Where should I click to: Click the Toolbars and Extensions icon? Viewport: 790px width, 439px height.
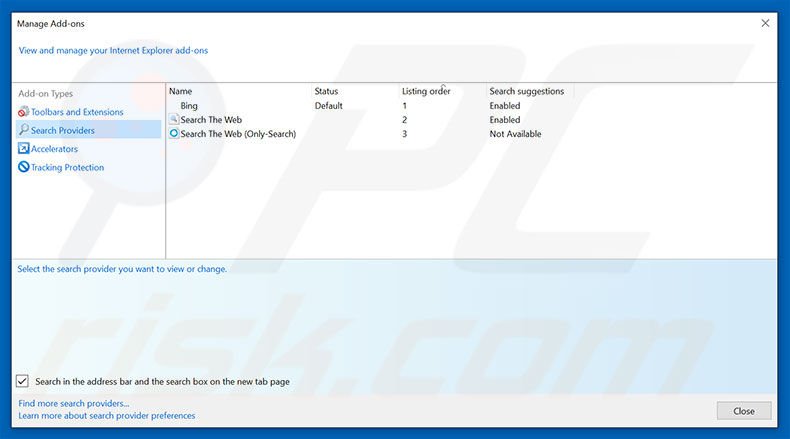pyautogui.click(x=23, y=112)
